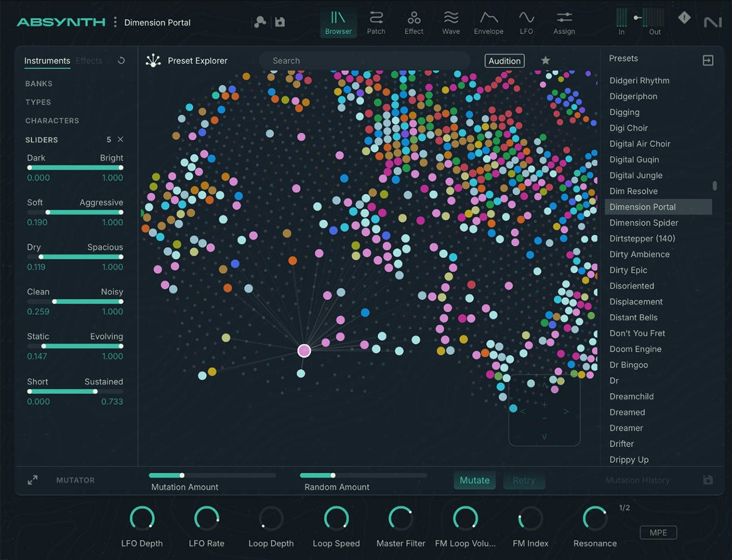Click the ABSYNTH logo
Image resolution: width=732 pixels, height=560 pixels.
(61, 22)
